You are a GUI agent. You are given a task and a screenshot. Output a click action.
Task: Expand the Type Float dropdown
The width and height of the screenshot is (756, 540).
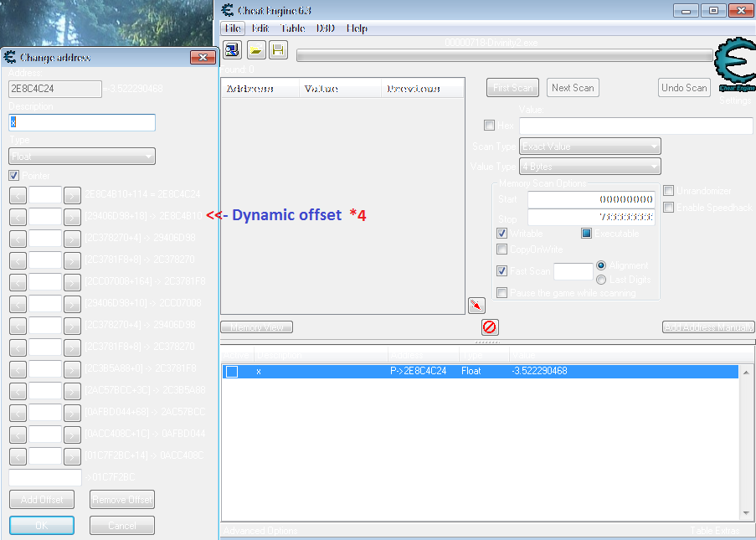click(x=82, y=157)
